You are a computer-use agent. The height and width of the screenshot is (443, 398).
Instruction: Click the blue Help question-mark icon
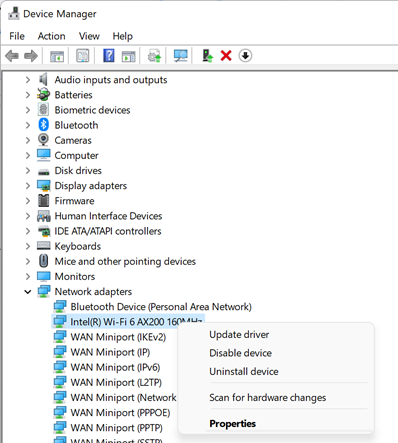click(109, 56)
